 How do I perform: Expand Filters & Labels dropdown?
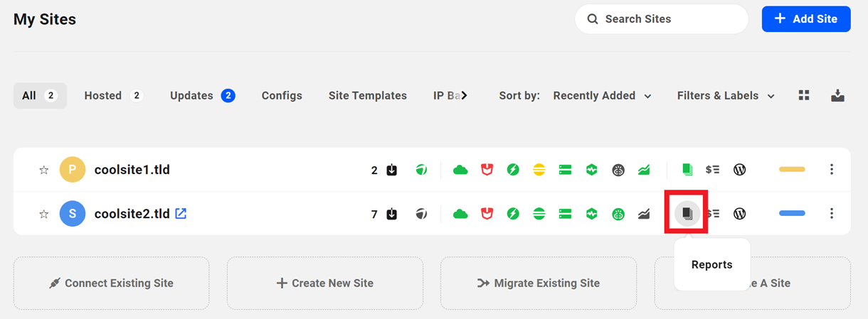click(726, 95)
